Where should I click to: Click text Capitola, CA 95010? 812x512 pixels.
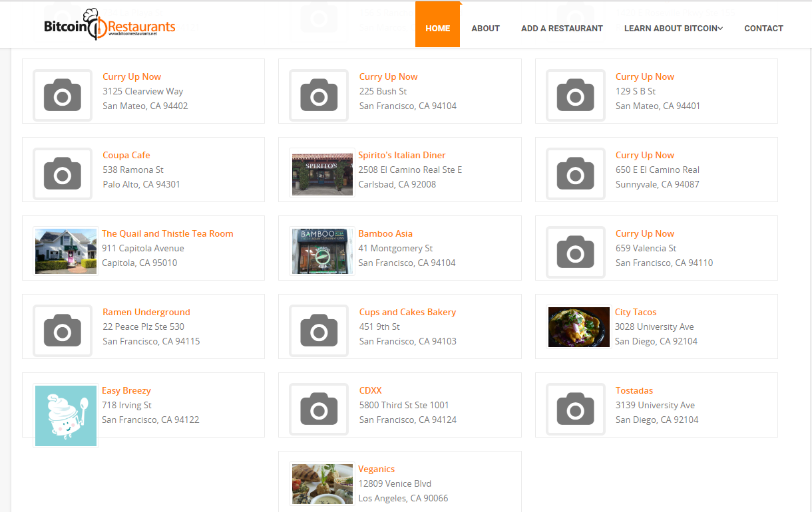[140, 263]
